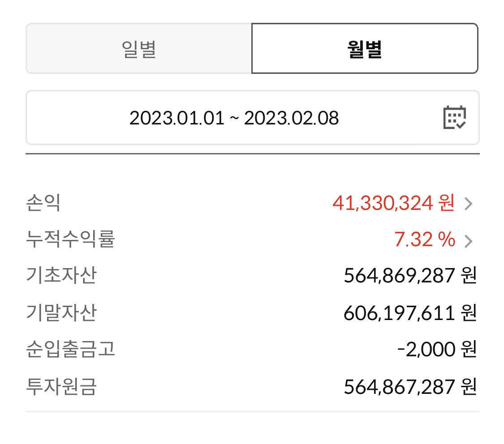Expand details via the 누적수익률 chevron
Viewport: 504px width, 444px height.
(469, 241)
